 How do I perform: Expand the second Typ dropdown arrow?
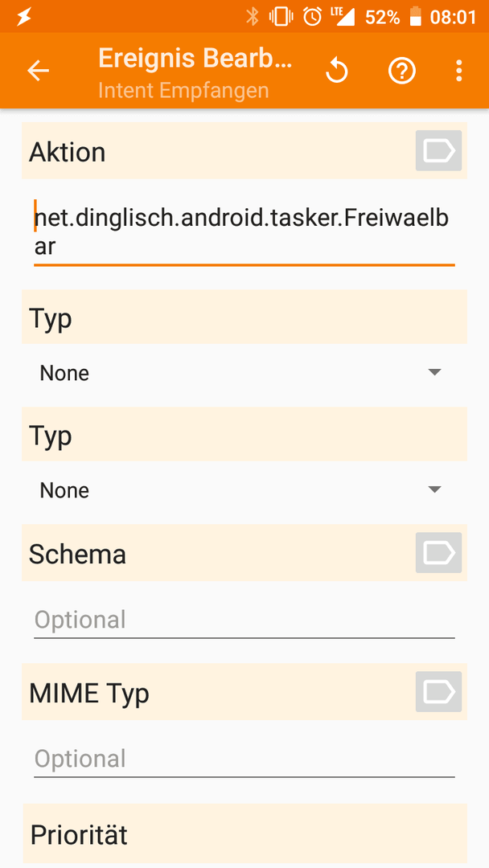point(435,489)
